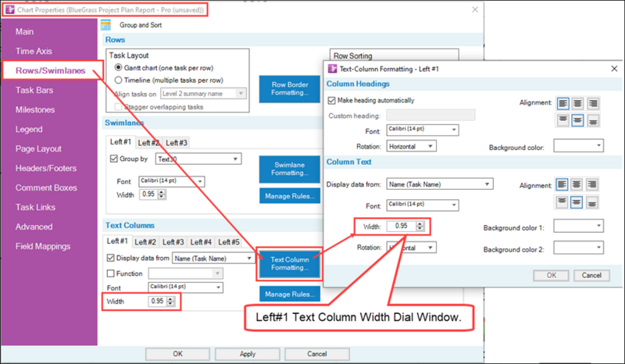Switch to text column Left#3 tab
Screen dimensions: 625x364
tap(173, 242)
